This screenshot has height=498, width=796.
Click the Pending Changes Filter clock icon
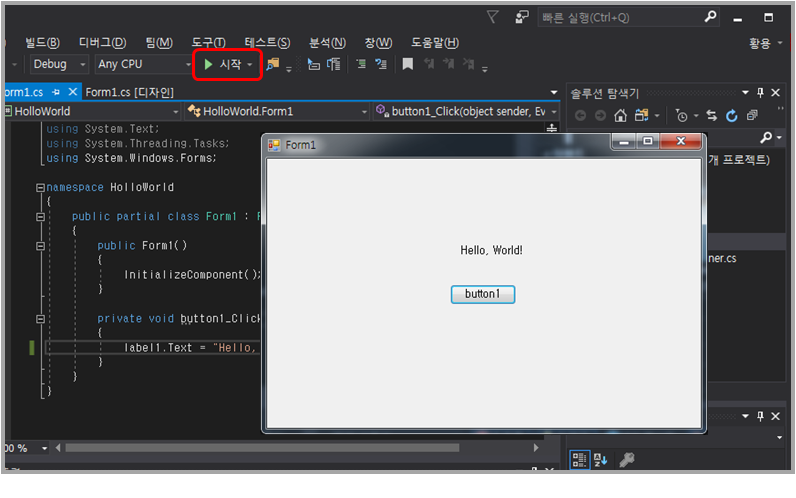[682, 116]
